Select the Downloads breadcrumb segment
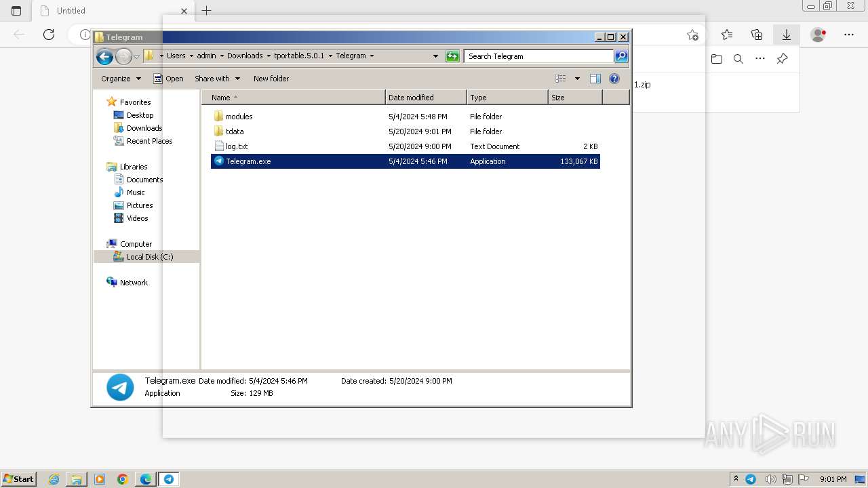 245,56
